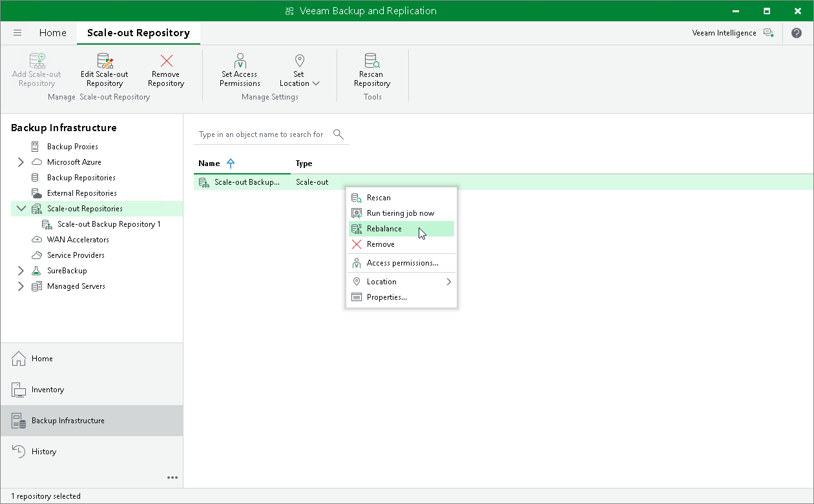The height and width of the screenshot is (504, 814).
Task: Expand the Microsoft Azure node
Action: (x=21, y=162)
